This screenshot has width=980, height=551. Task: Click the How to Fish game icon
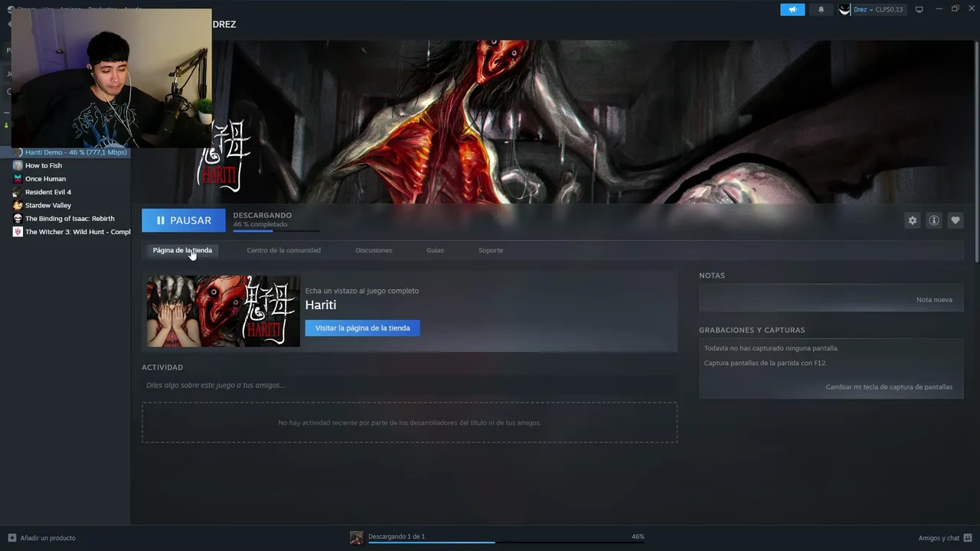point(18,165)
